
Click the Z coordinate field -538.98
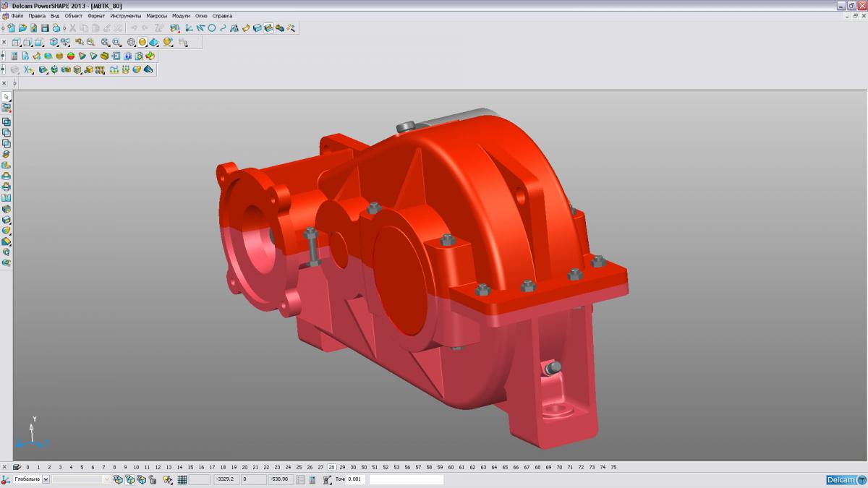[x=281, y=480]
